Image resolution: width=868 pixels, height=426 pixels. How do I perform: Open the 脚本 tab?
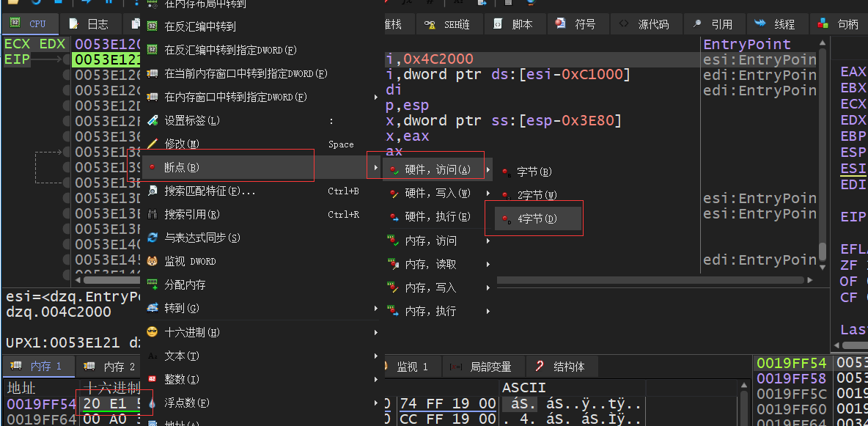[x=515, y=24]
